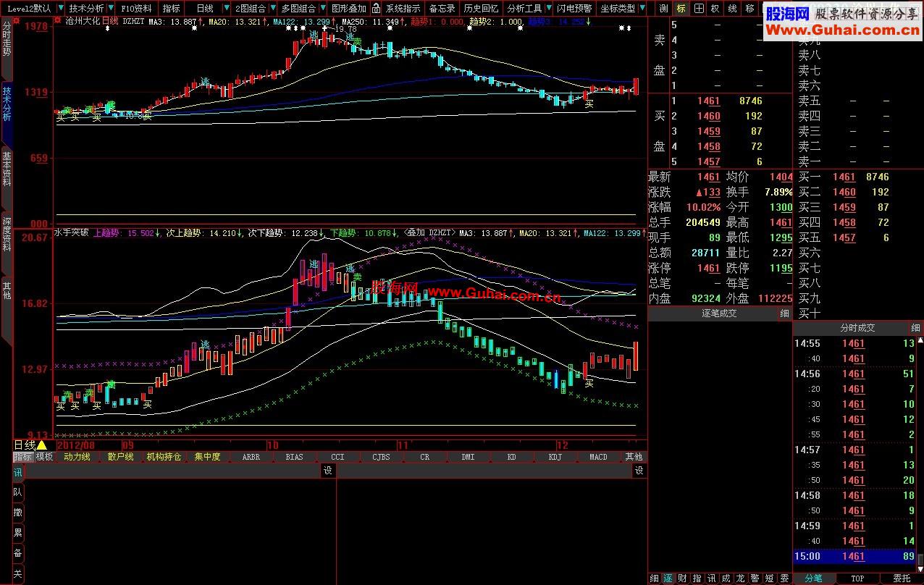
Task: Open the 技术分析 toolbar dropdown
Action: click(x=91, y=9)
